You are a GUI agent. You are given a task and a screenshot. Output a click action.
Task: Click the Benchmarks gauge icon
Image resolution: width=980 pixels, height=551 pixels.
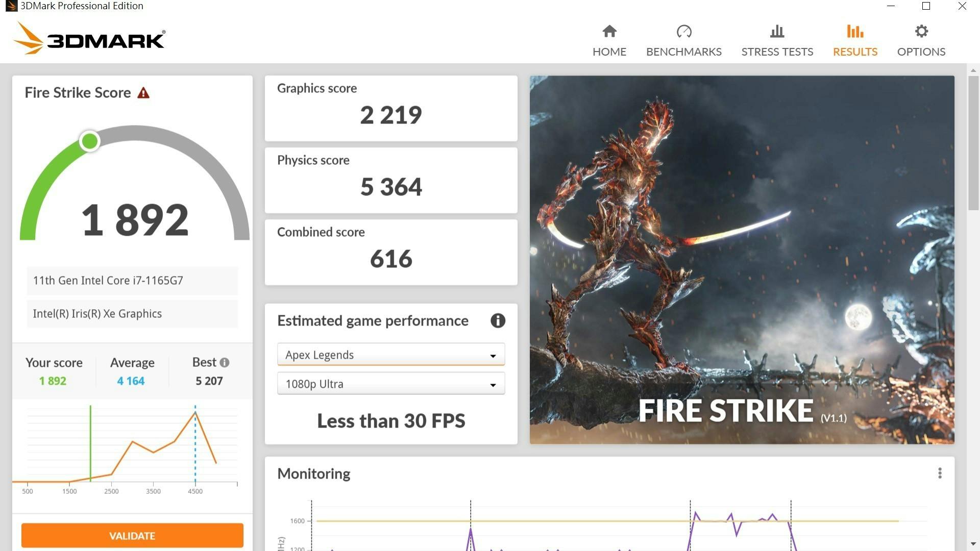click(x=684, y=32)
